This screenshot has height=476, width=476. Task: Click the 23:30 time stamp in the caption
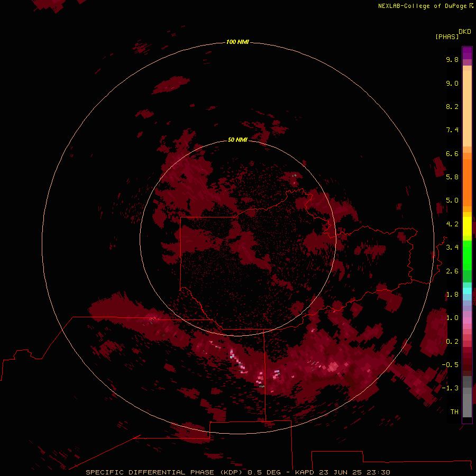[x=379, y=472]
